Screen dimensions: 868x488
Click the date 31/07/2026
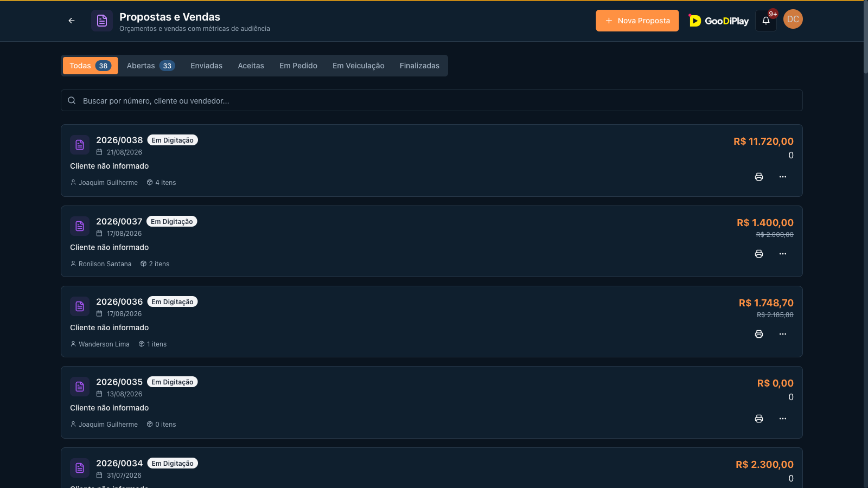coord(124,476)
